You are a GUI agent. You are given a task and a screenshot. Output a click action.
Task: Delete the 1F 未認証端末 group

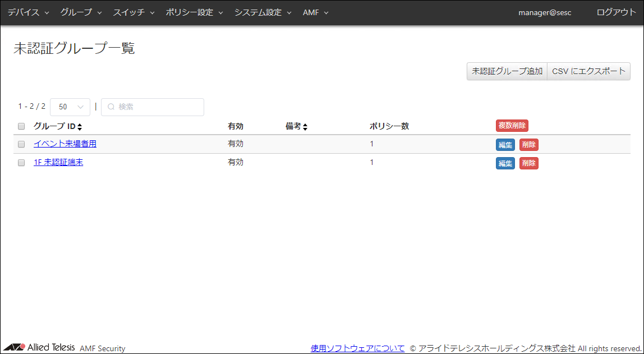coord(528,163)
